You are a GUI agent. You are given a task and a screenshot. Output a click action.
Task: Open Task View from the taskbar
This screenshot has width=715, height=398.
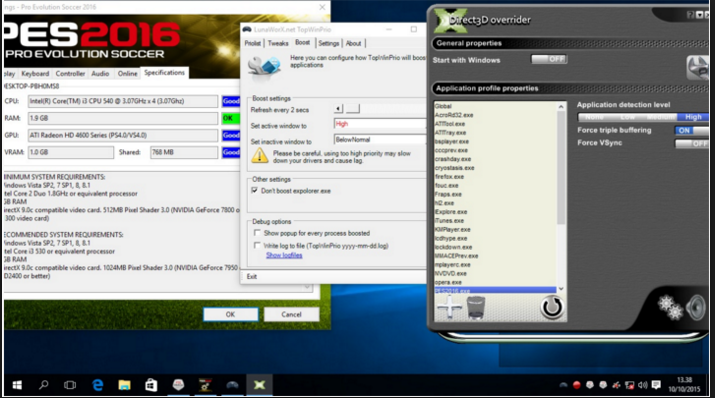pos(70,385)
